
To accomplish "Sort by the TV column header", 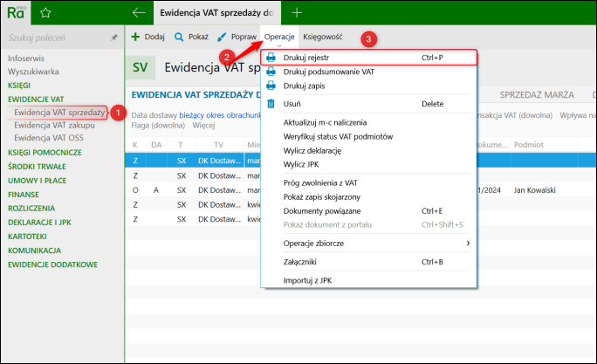I will [218, 145].
